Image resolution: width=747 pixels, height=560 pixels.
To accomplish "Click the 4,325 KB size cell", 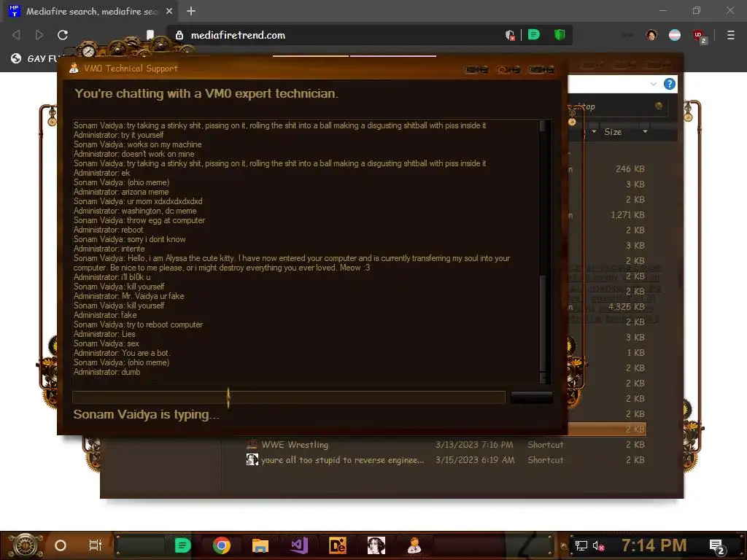I will 627,307.
